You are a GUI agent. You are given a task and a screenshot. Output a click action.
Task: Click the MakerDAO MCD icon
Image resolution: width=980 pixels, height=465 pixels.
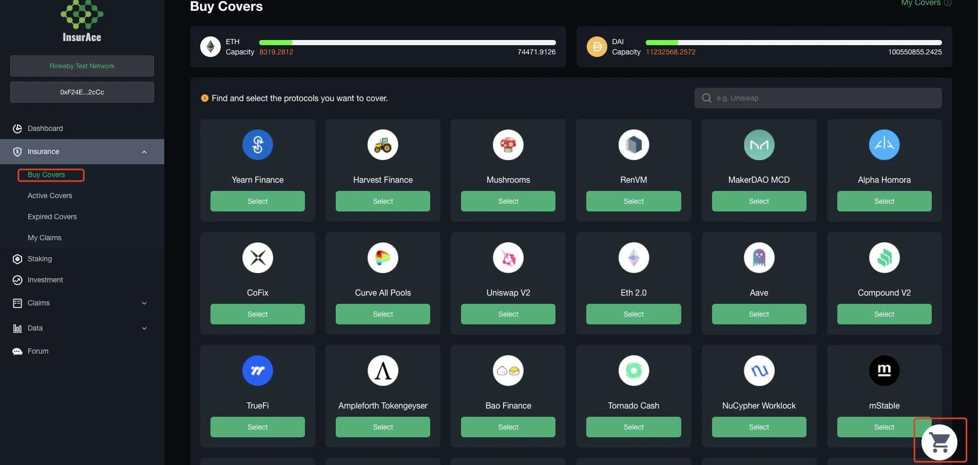click(x=759, y=145)
